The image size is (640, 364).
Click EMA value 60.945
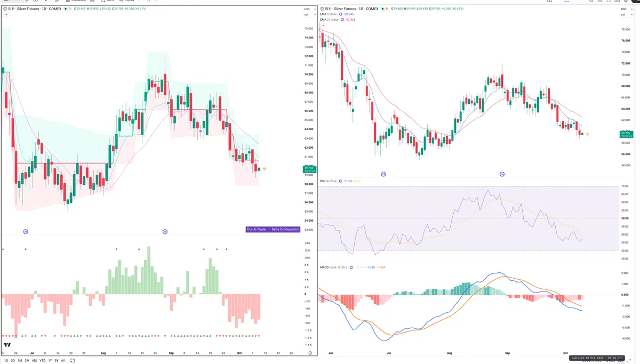point(349,14)
